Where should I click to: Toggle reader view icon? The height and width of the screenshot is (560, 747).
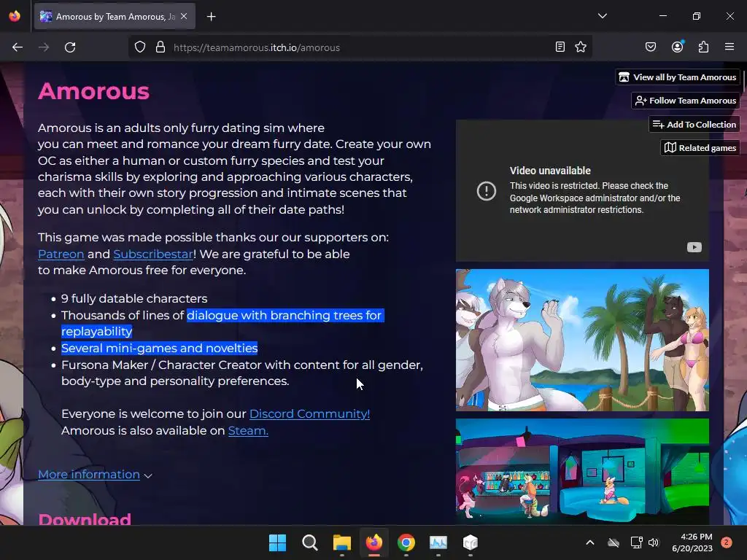click(x=560, y=47)
